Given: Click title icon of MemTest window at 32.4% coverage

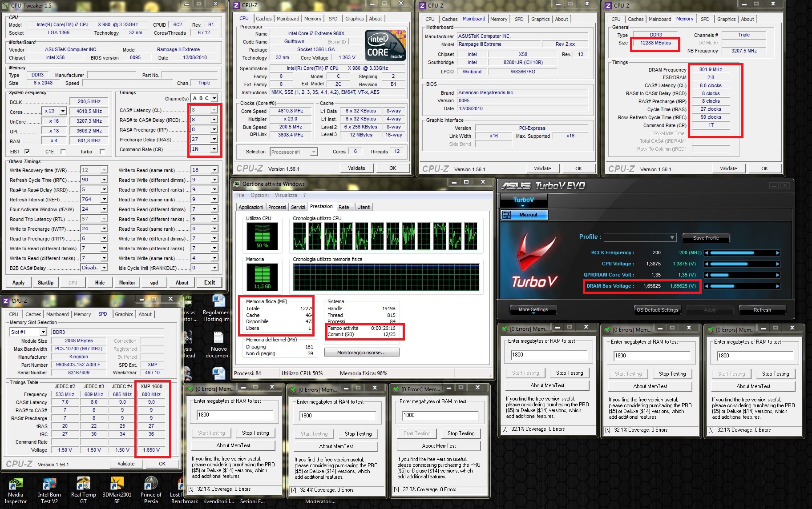Looking at the screenshot, I should tap(293, 389).
